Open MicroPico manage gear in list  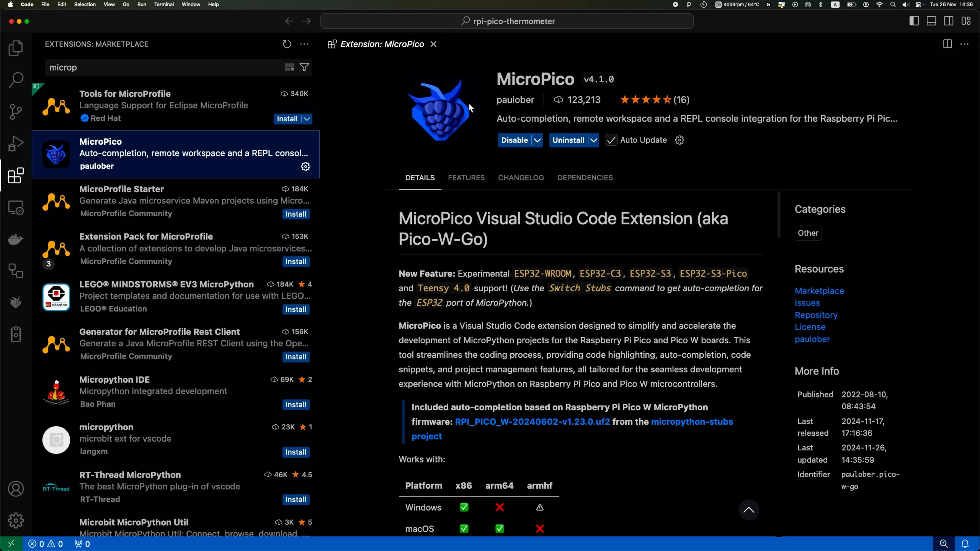305,167
